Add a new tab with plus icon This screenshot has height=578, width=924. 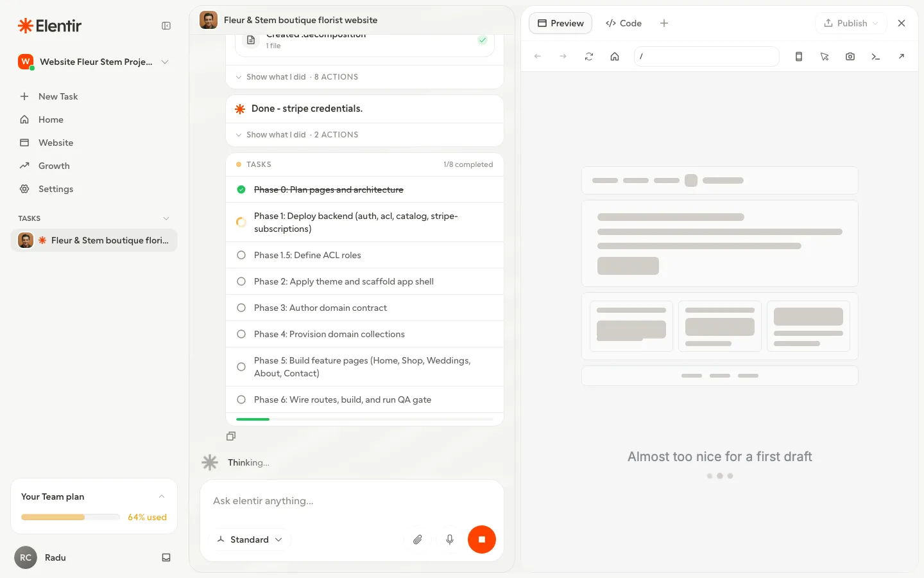coord(664,23)
